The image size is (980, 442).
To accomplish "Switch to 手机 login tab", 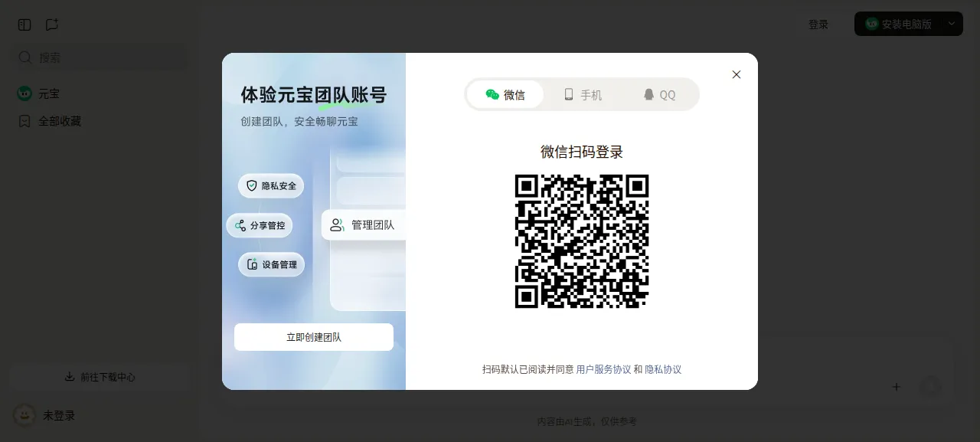I will click(583, 94).
